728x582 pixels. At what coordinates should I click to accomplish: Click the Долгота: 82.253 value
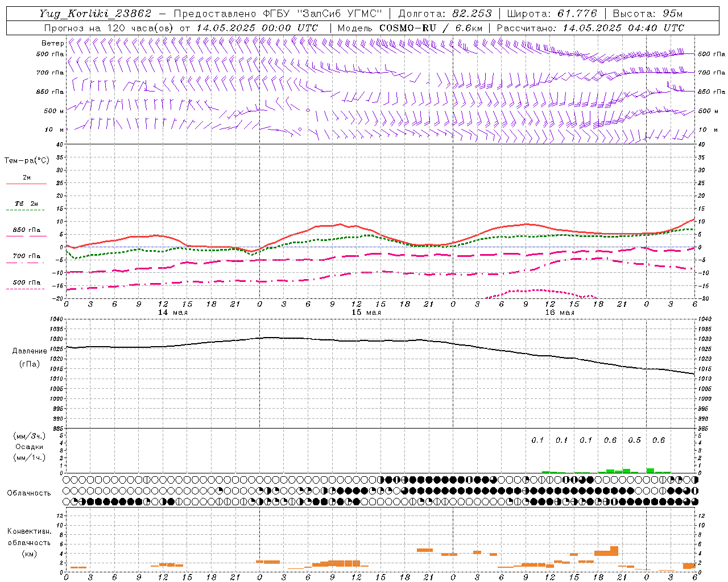(445, 14)
